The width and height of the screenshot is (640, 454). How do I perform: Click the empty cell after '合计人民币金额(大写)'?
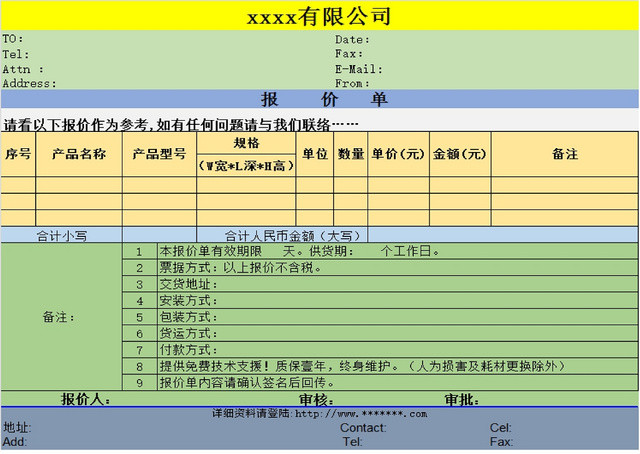pyautogui.click(x=503, y=236)
